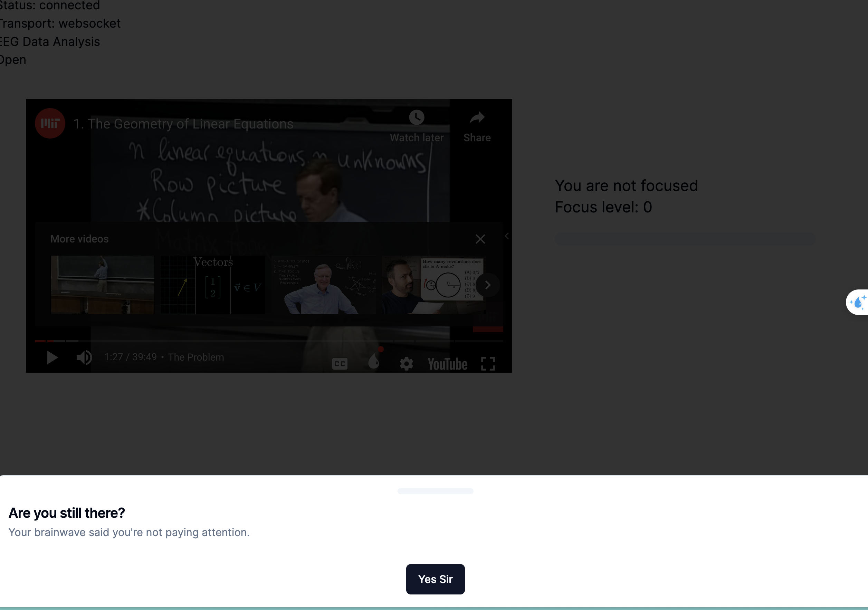
Task: Toggle closed captions (CC) on the video
Action: tap(340, 364)
